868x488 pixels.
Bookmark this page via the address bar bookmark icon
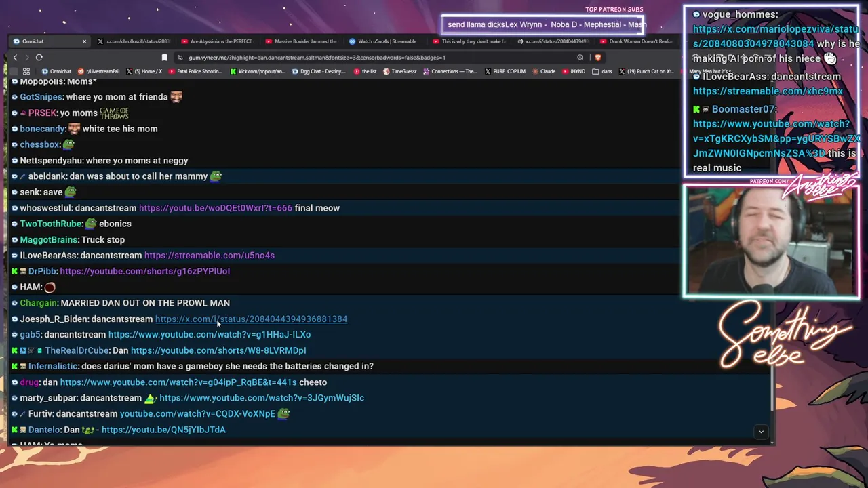click(164, 58)
